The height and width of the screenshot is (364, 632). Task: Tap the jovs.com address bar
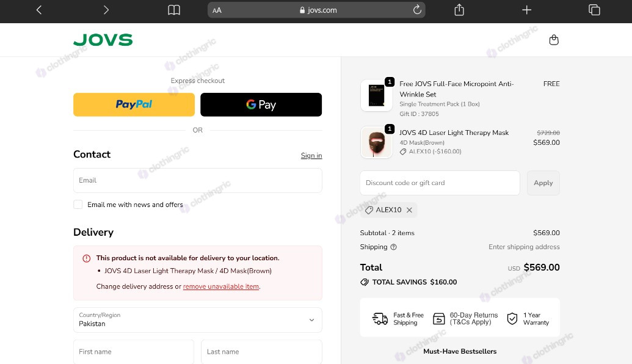click(316, 10)
